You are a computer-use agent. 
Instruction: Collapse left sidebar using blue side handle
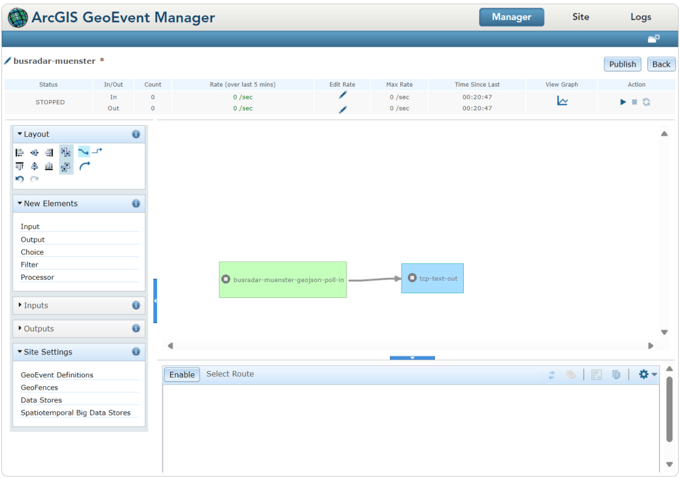pyautogui.click(x=155, y=301)
